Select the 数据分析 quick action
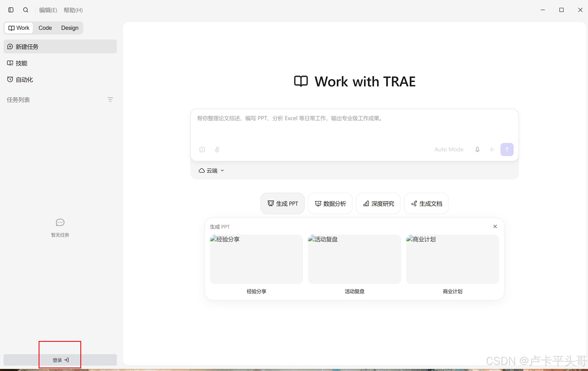This screenshot has height=371, width=588. pyautogui.click(x=330, y=203)
